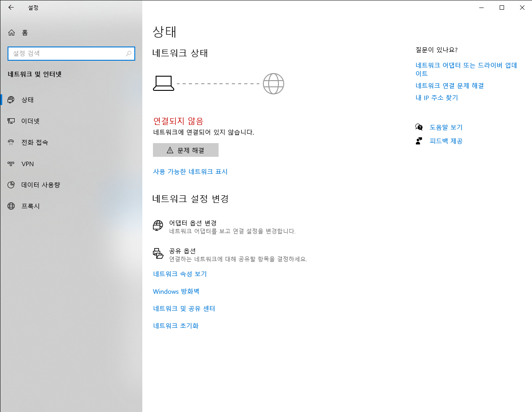Select the 프록시 proxy sidebar icon
The height and width of the screenshot is (412, 532).
[x=11, y=206]
